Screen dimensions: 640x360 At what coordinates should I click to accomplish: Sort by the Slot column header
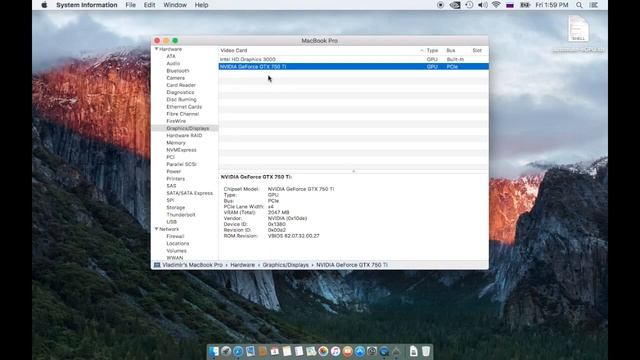pyautogui.click(x=477, y=51)
